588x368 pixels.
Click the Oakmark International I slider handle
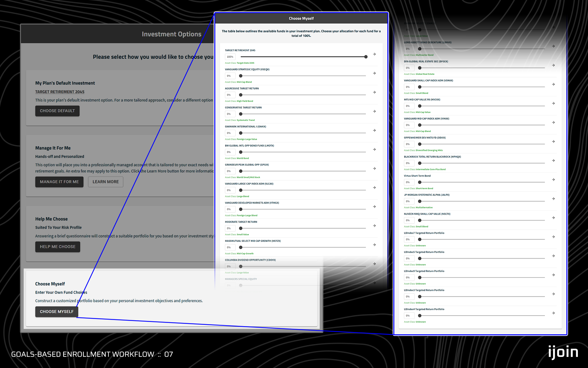[241, 133]
